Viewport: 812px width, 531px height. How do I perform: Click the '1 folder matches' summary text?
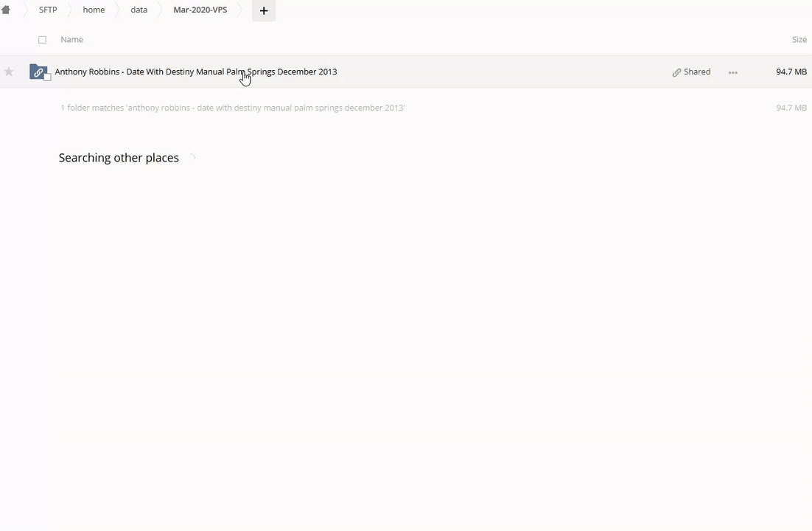coord(232,108)
